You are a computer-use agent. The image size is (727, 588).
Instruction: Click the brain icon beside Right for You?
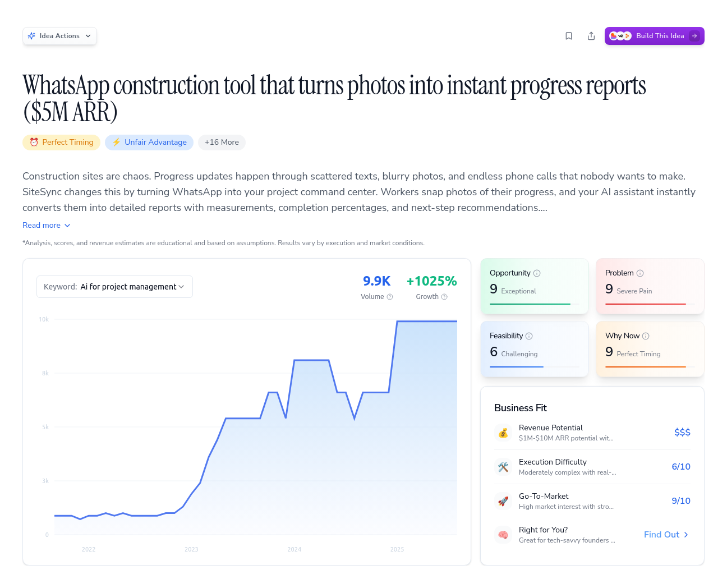(503, 535)
